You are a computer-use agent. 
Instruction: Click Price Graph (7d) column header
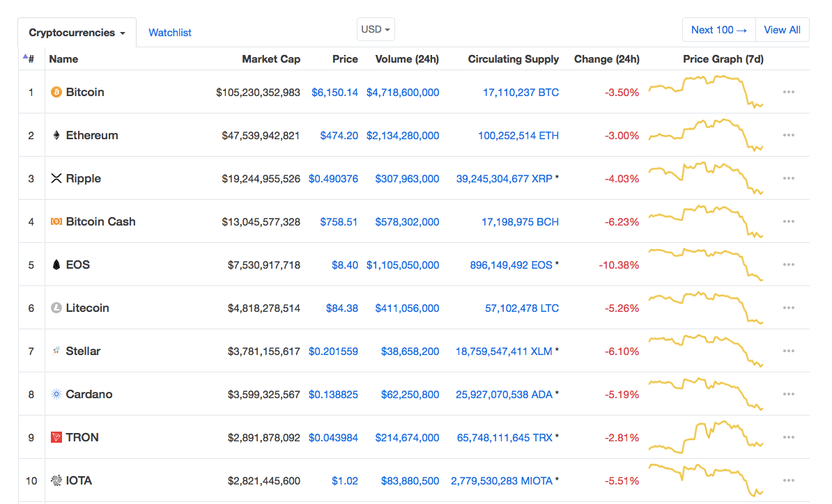723,59
